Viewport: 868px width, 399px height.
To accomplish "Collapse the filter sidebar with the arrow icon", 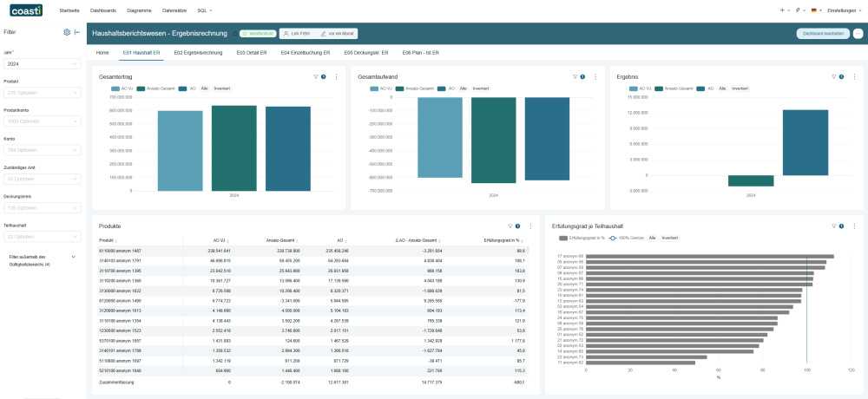I will pos(77,32).
